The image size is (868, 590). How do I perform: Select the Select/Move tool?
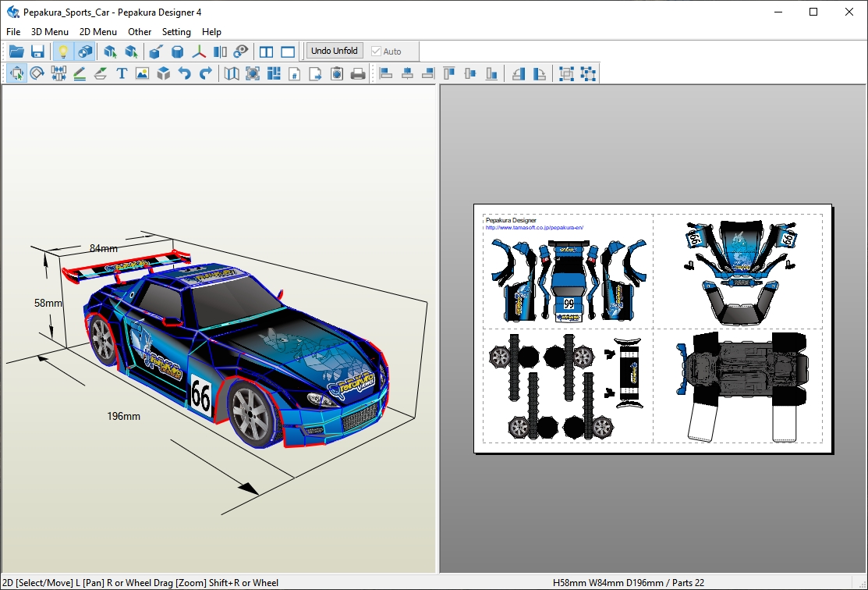[x=16, y=73]
